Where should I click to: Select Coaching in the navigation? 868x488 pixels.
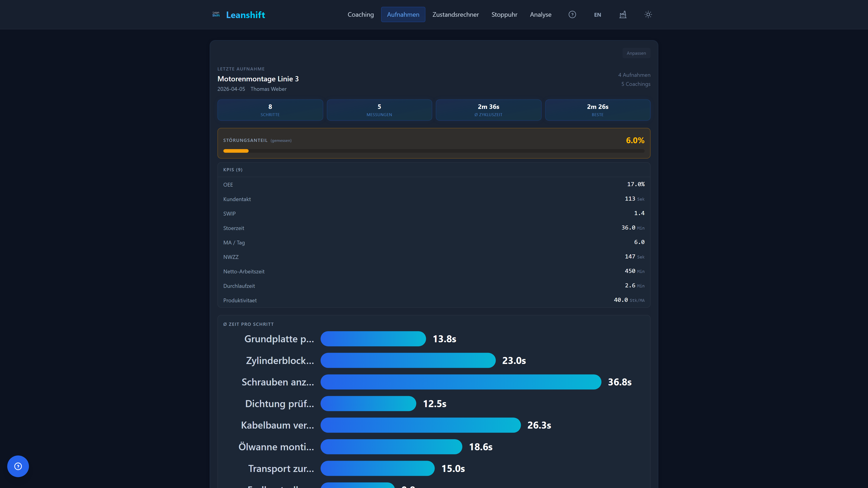pos(361,14)
